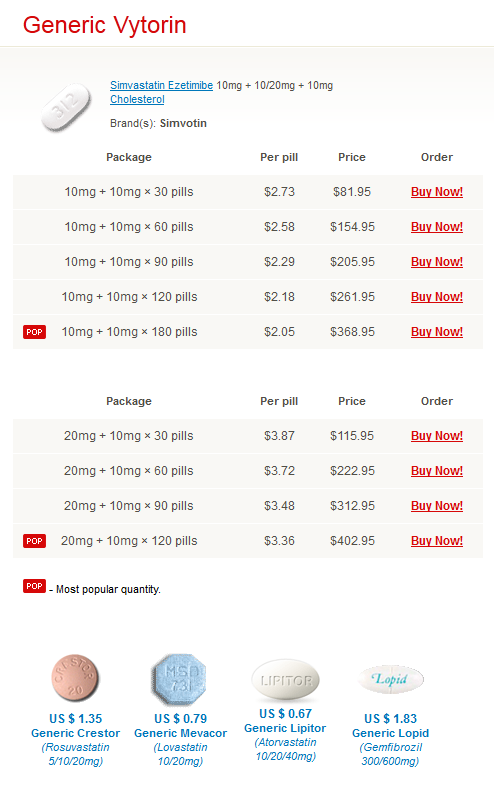Open the Simvastatin Ezetimibe link
The image size is (494, 785).
pyautogui.click(x=161, y=85)
